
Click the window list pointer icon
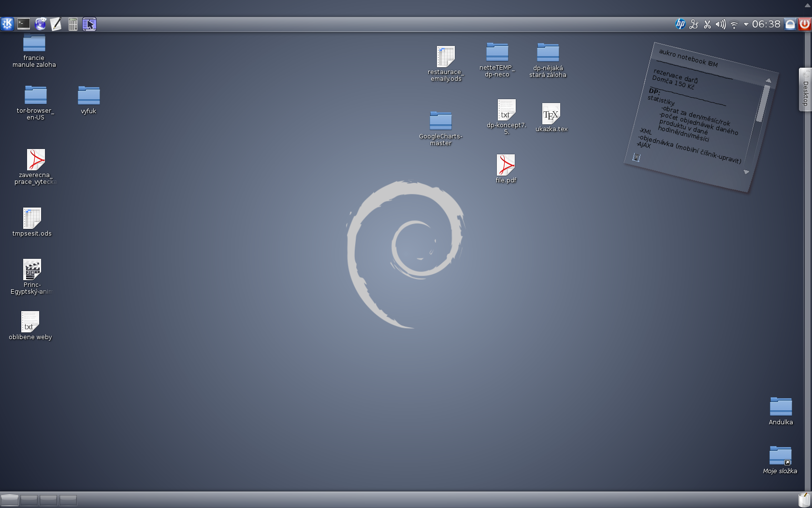tap(89, 24)
